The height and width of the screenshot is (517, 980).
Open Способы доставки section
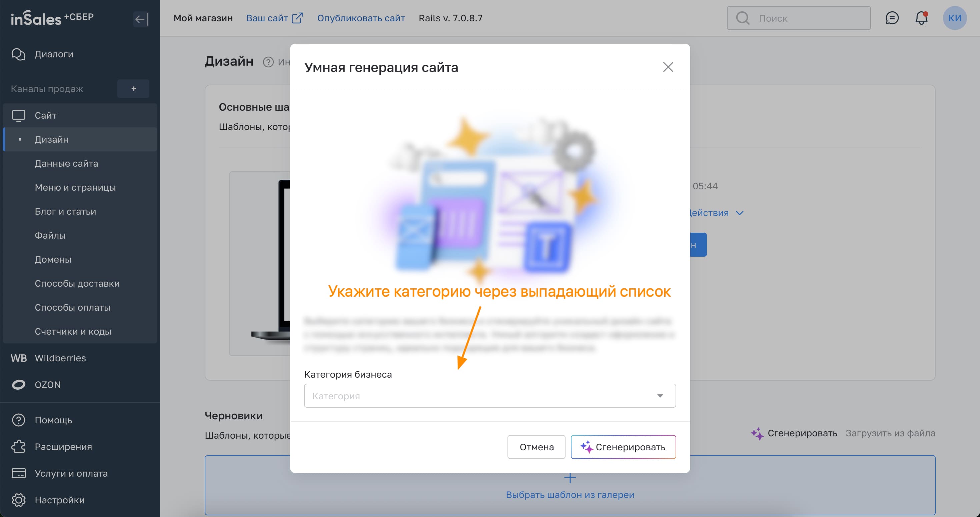click(x=77, y=283)
